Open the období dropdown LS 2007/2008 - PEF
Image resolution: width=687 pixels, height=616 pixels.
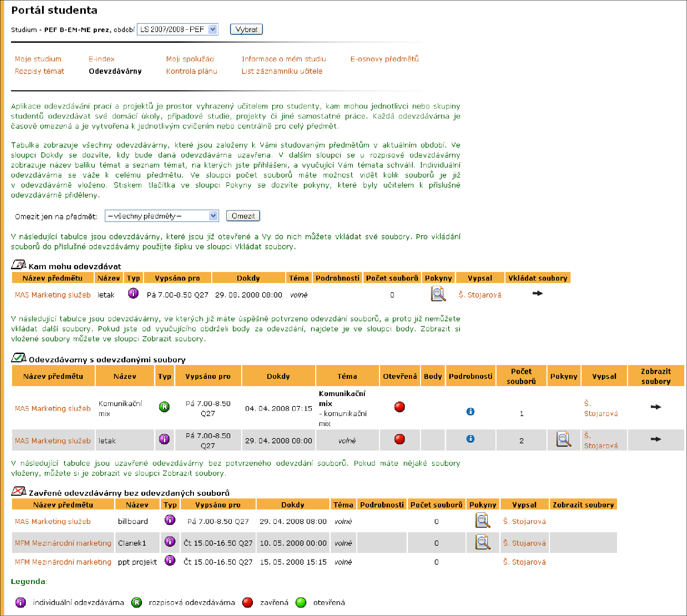[178, 29]
